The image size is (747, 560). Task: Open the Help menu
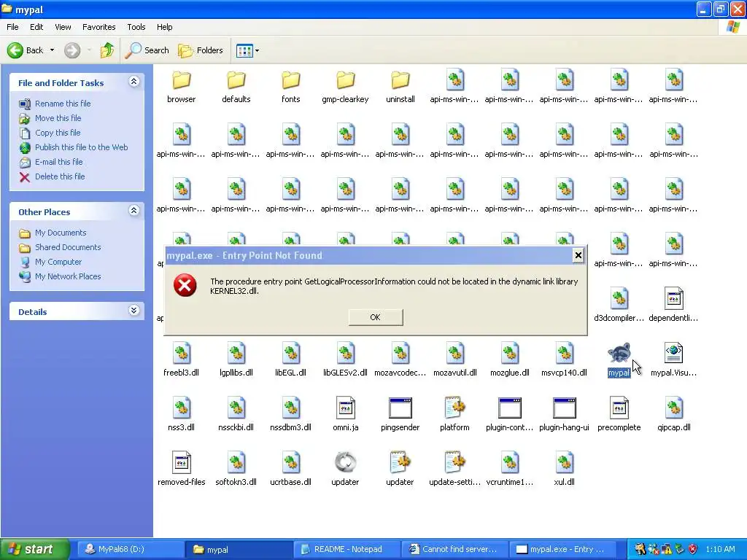coord(164,27)
